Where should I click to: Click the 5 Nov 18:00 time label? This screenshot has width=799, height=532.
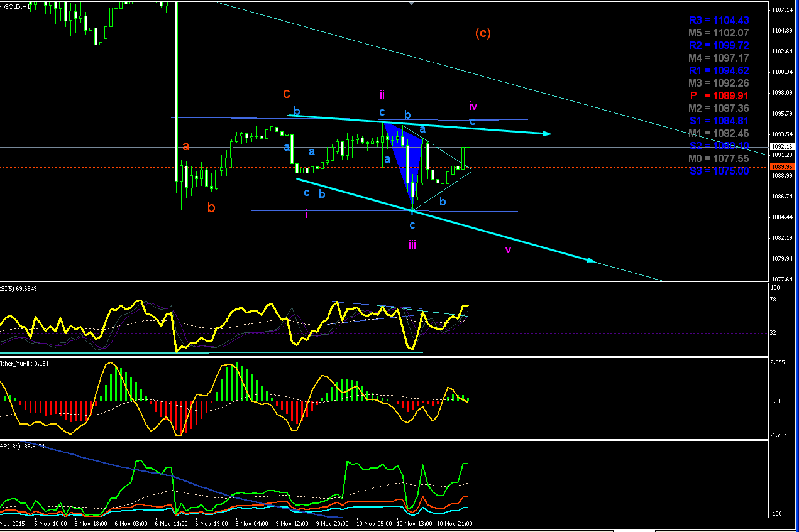click(x=91, y=523)
